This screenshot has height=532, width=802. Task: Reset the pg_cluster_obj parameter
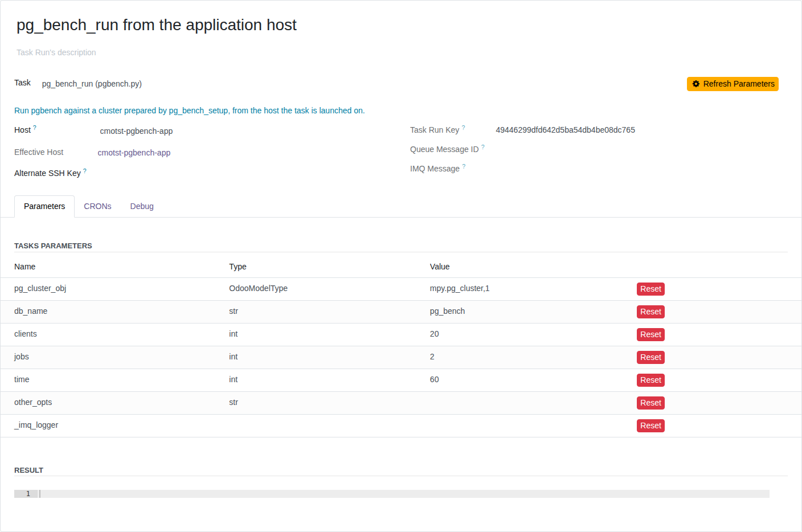650,289
